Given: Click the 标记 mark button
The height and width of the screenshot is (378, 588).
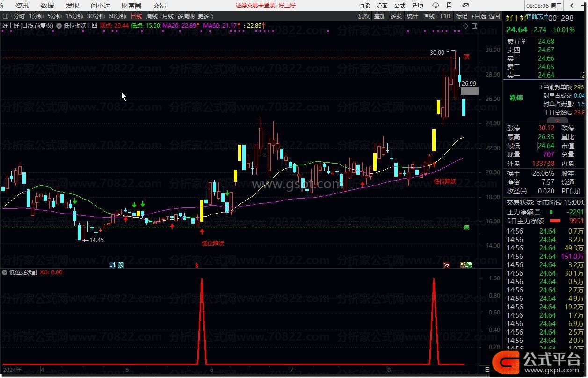Looking at the screenshot, I should click(462, 16).
